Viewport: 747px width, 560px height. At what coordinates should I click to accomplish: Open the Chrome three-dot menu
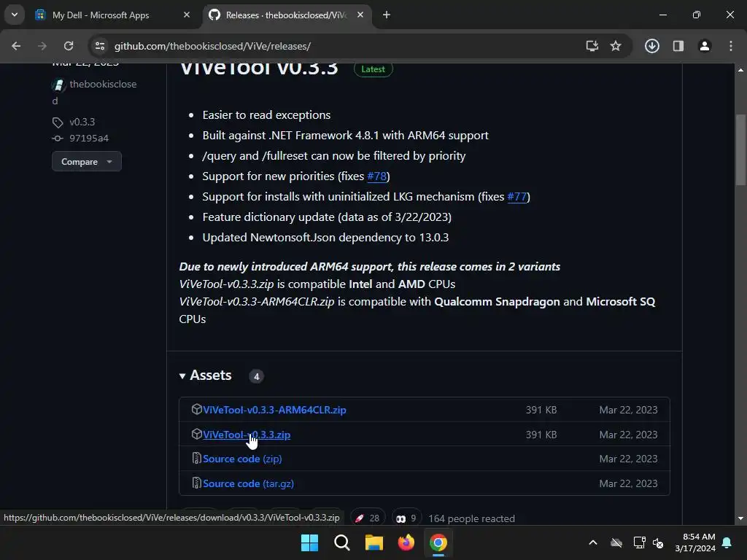pos(731,46)
